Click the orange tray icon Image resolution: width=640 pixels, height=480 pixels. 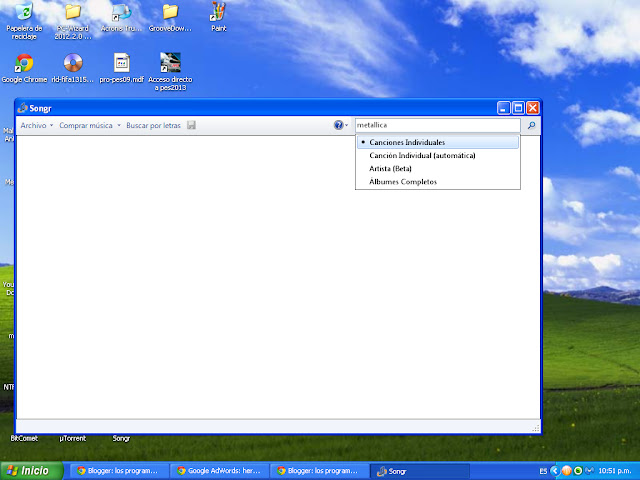click(x=566, y=471)
